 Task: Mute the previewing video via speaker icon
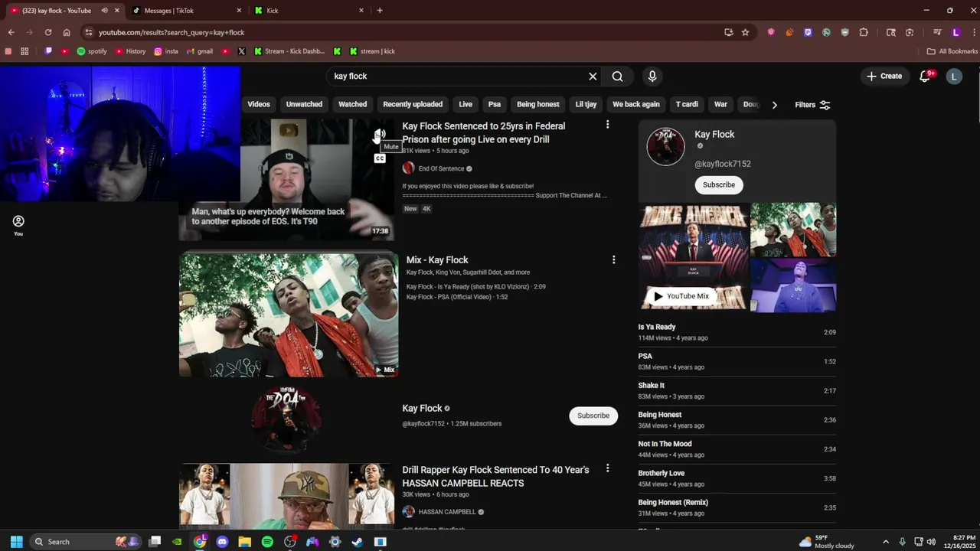pyautogui.click(x=380, y=135)
